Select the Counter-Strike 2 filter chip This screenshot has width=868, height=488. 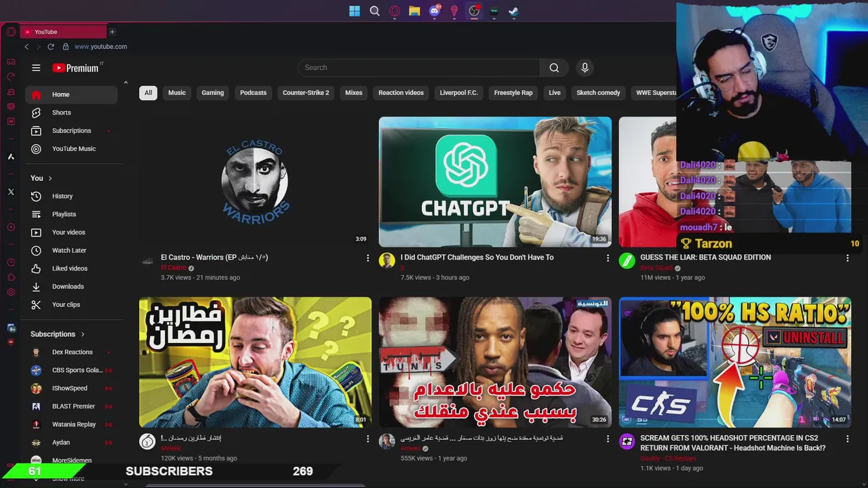point(306,93)
